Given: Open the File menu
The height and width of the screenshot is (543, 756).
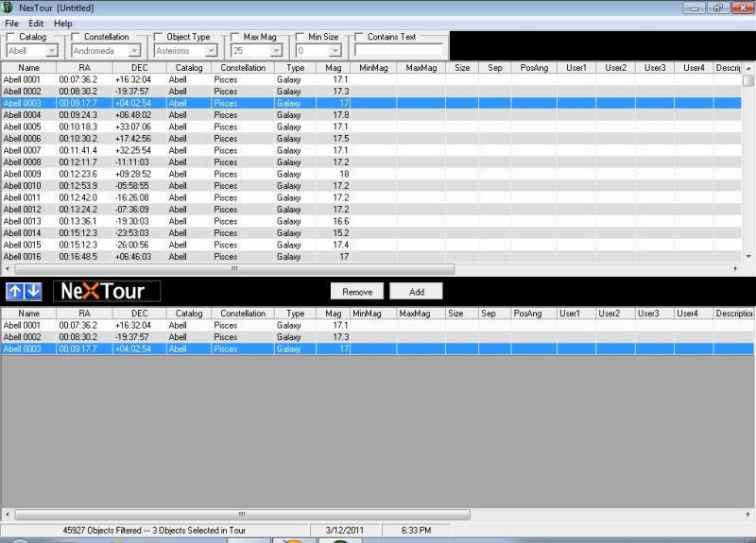Looking at the screenshot, I should [11, 23].
